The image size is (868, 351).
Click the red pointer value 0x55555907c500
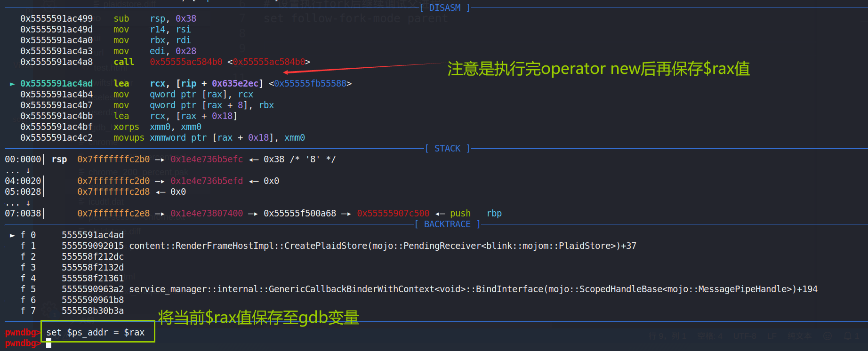coord(393,214)
